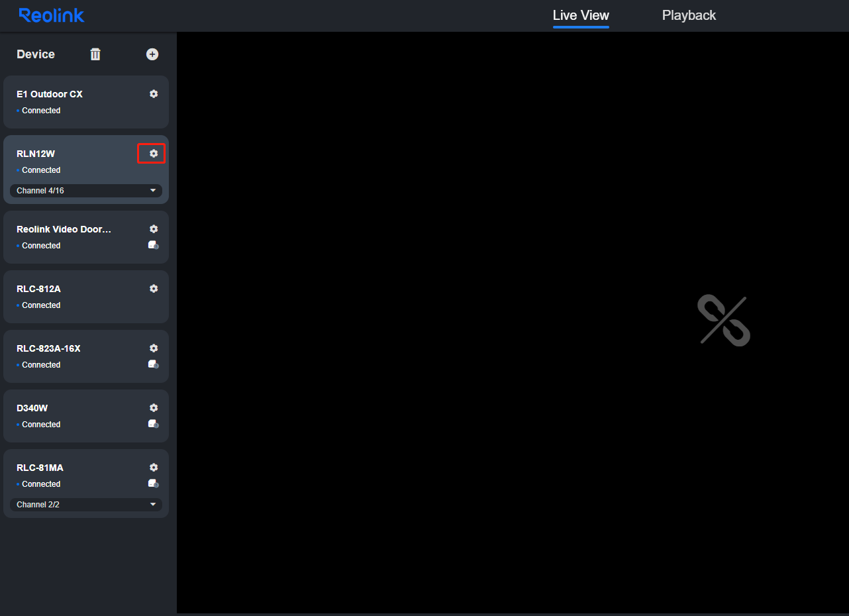Open settings gear for D340W
The width and height of the screenshot is (849, 616).
(154, 408)
